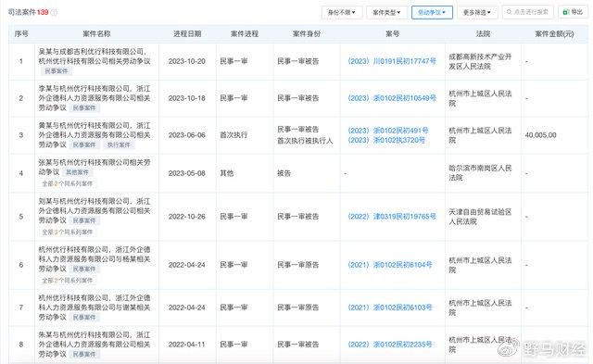
Task: Select the date 2022-04-11
Action: pyautogui.click(x=187, y=345)
